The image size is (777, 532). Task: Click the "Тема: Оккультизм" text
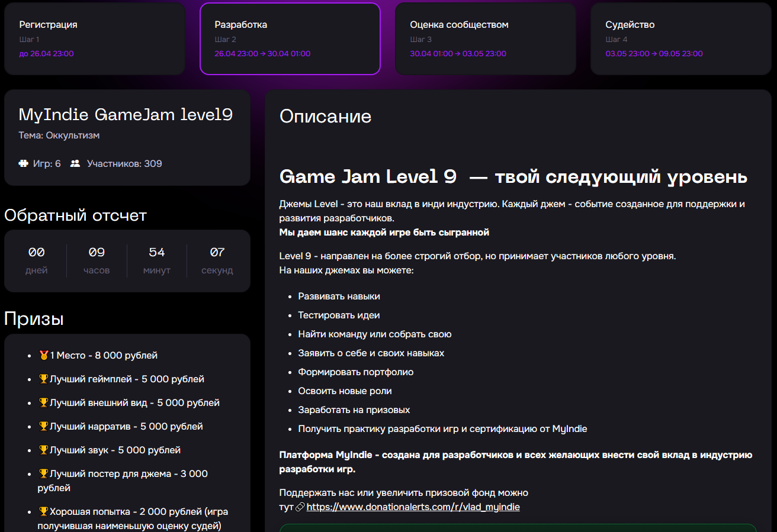[59, 136]
